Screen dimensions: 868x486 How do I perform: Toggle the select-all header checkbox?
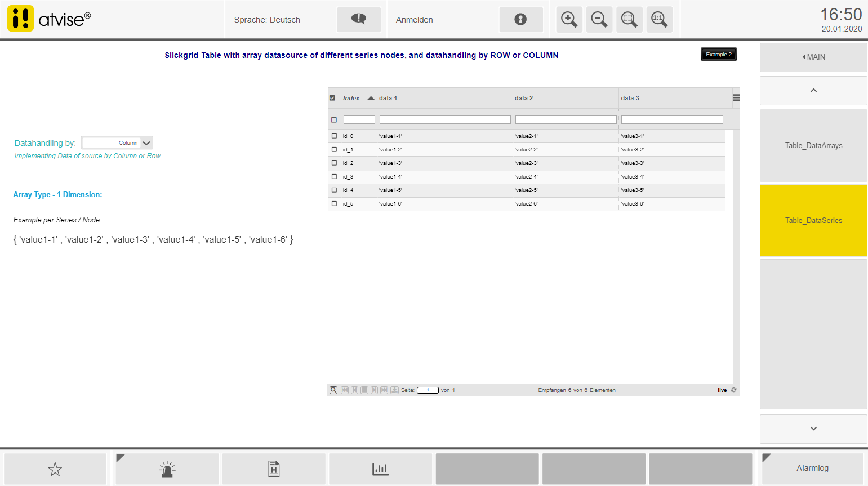332,98
